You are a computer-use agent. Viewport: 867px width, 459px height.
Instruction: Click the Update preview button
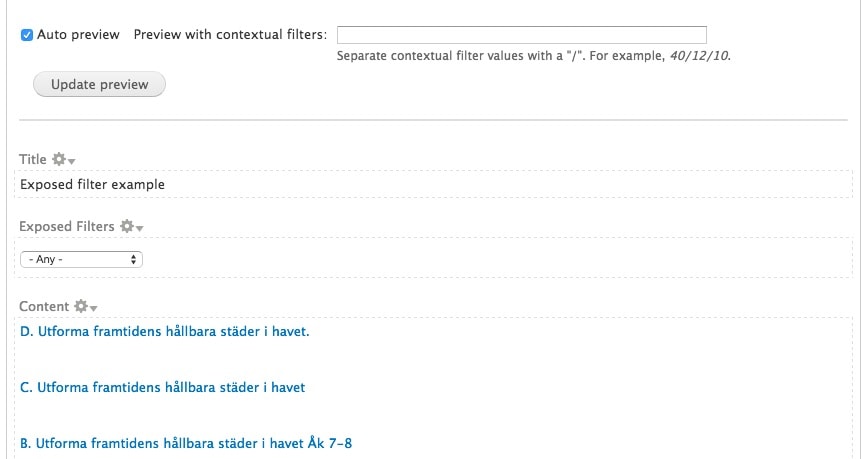tap(100, 84)
